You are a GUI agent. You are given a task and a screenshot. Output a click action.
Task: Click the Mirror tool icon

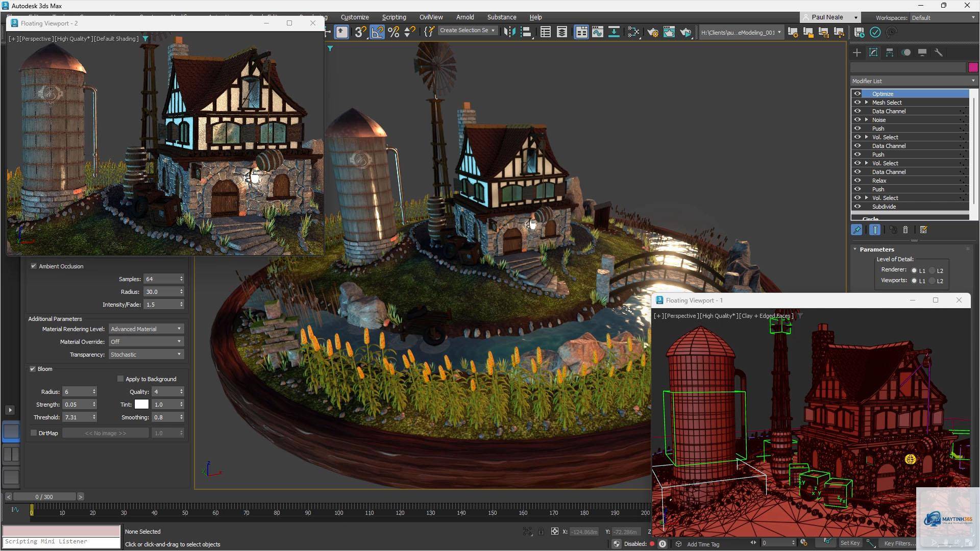coord(509,32)
